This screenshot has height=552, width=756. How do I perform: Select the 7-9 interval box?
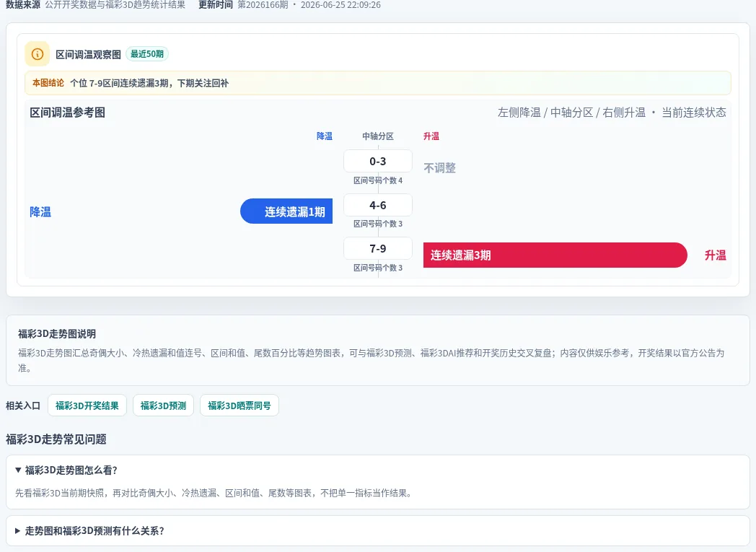coord(377,248)
